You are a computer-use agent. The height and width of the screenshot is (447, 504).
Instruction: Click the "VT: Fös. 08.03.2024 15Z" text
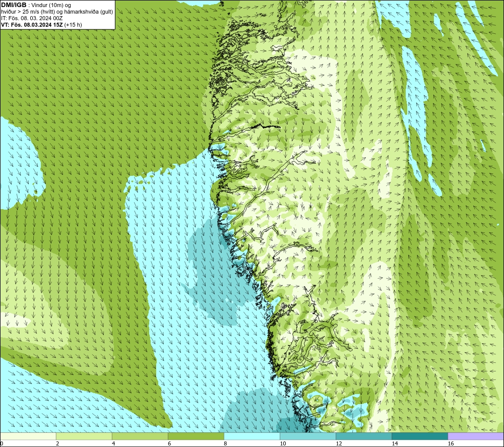(32, 25)
